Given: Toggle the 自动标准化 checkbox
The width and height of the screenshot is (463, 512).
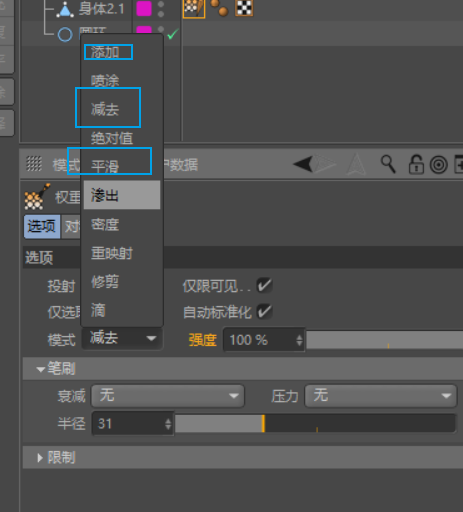Looking at the screenshot, I should pos(265,312).
